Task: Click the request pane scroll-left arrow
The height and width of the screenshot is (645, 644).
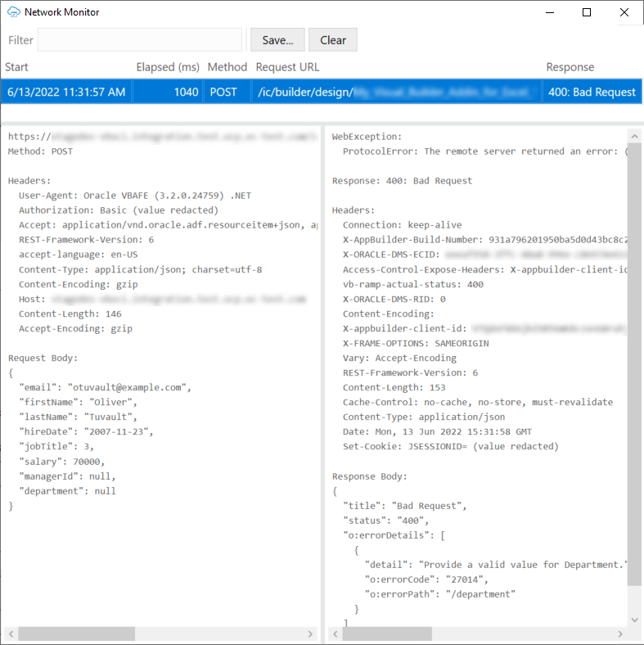Action: click(11, 634)
